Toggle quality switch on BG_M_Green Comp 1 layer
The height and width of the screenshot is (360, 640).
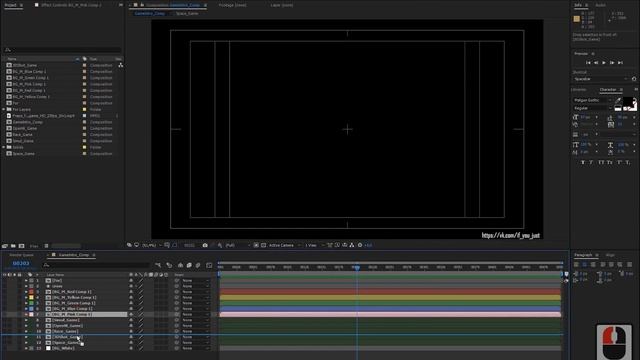pyautogui.click(x=141, y=303)
